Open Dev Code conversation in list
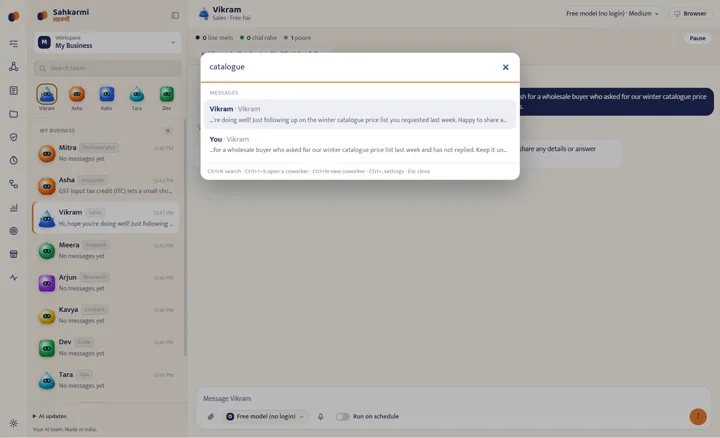Viewport: 720px width, 438px height. [x=107, y=348]
